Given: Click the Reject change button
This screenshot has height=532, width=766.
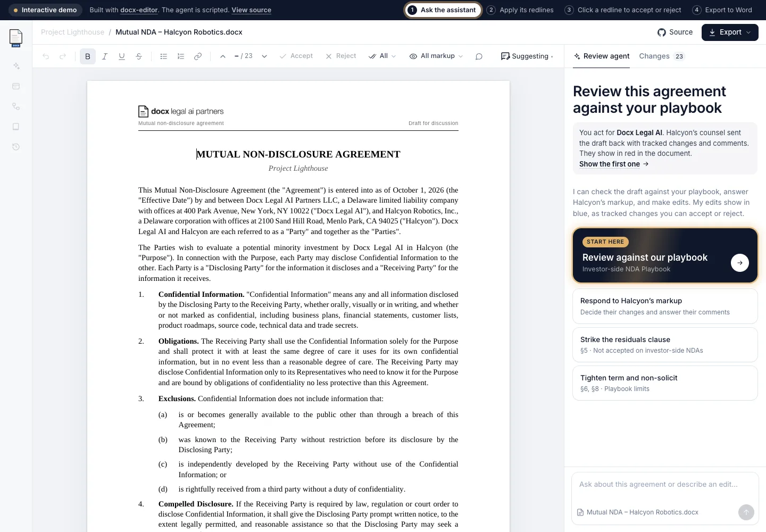Looking at the screenshot, I should click(341, 56).
